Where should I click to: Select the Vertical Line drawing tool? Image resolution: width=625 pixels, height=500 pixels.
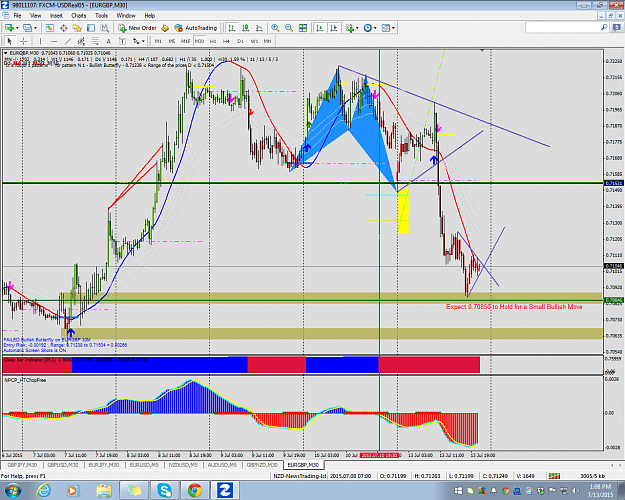click(x=40, y=41)
